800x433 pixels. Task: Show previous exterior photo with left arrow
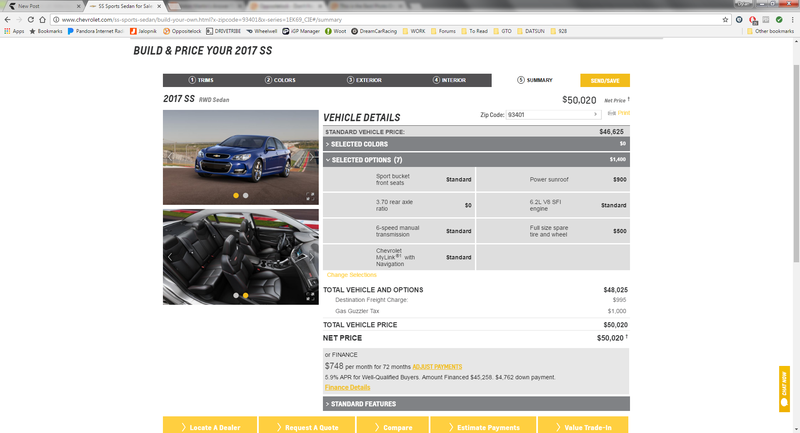(170, 157)
